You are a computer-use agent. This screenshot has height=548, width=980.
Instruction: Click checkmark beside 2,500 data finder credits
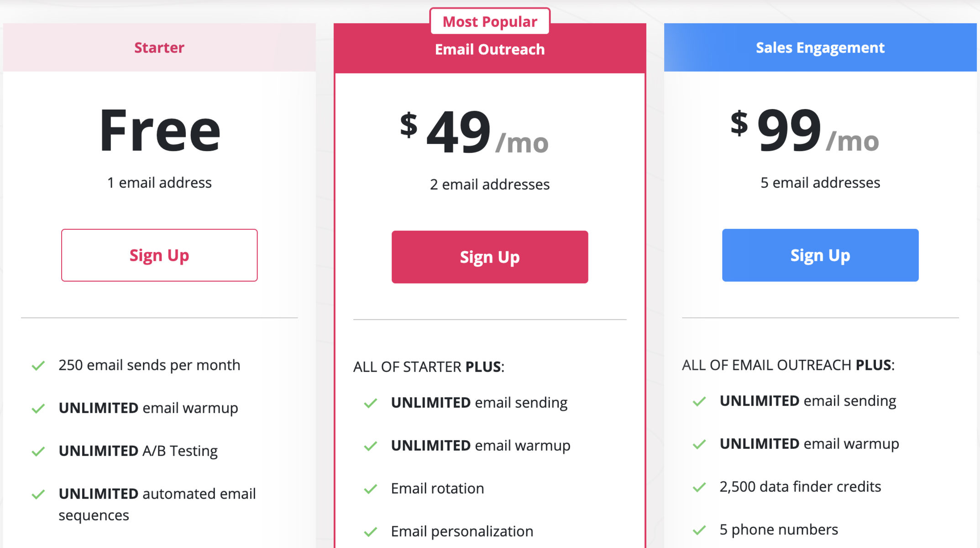tap(699, 487)
